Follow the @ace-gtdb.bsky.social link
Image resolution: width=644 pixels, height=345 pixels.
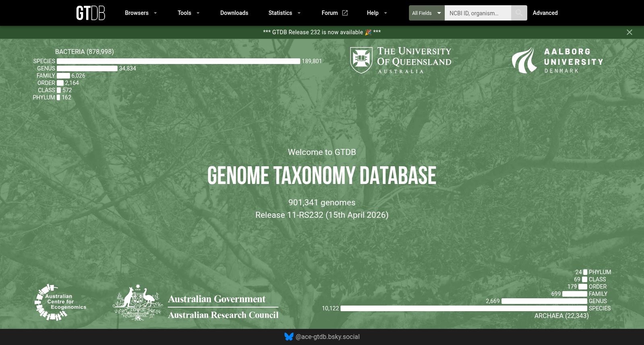pyautogui.click(x=328, y=337)
